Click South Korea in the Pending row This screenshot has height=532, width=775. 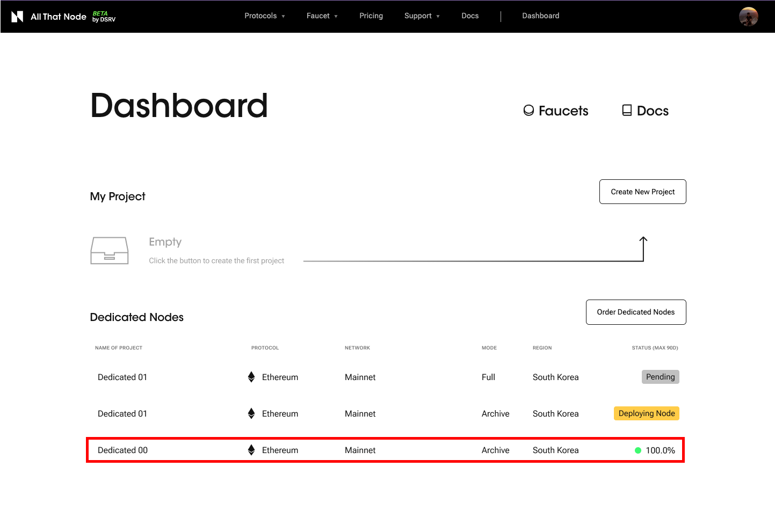tap(556, 377)
